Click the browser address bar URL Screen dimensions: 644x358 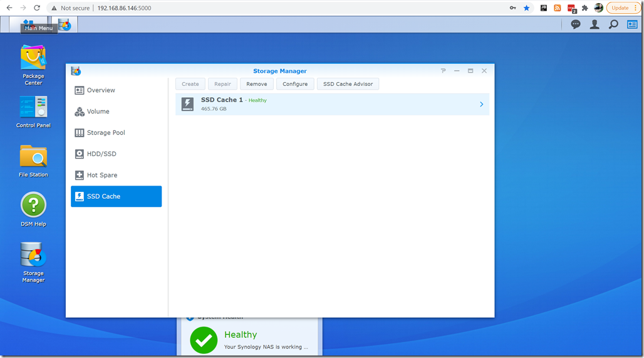pos(124,8)
